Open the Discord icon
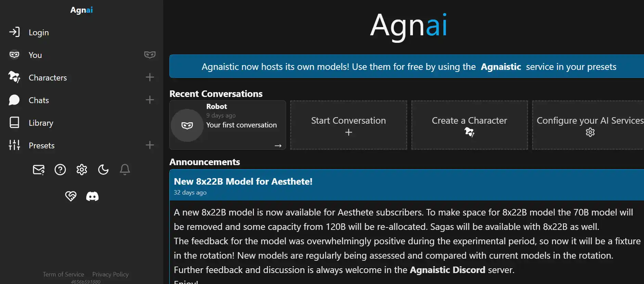644x284 pixels. point(92,196)
